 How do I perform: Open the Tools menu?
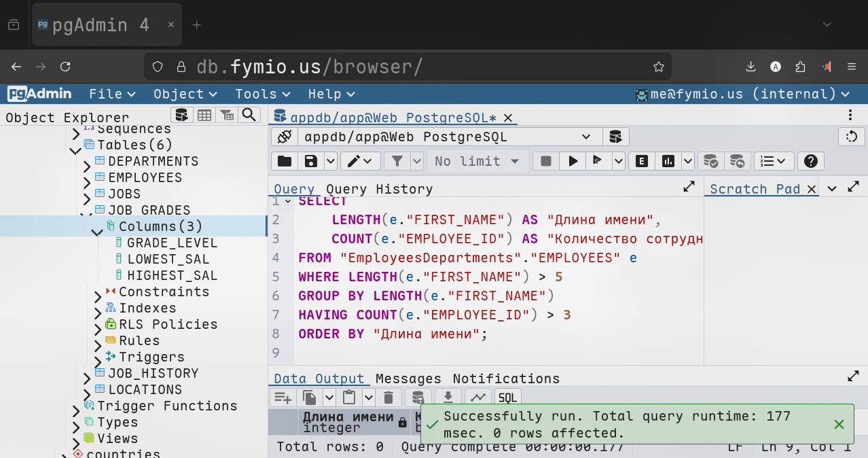pyautogui.click(x=262, y=94)
